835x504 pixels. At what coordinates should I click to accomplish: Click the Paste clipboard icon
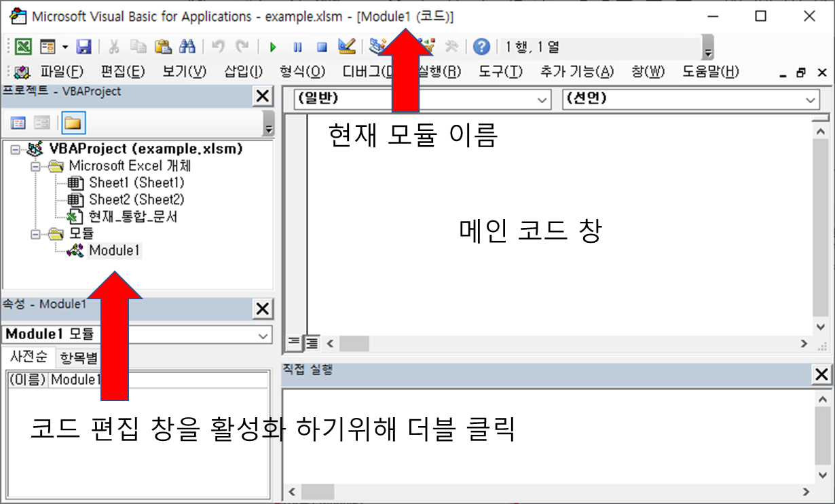click(x=162, y=47)
